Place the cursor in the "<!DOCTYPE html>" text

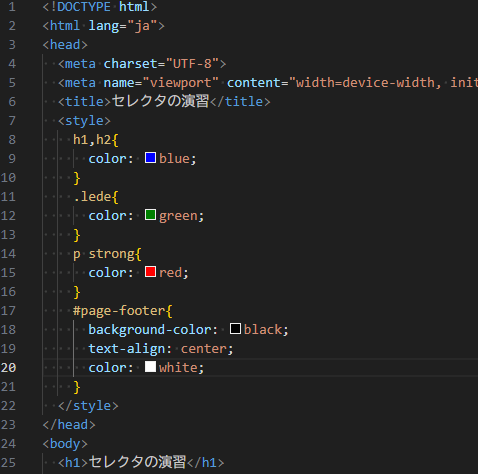click(x=100, y=7)
